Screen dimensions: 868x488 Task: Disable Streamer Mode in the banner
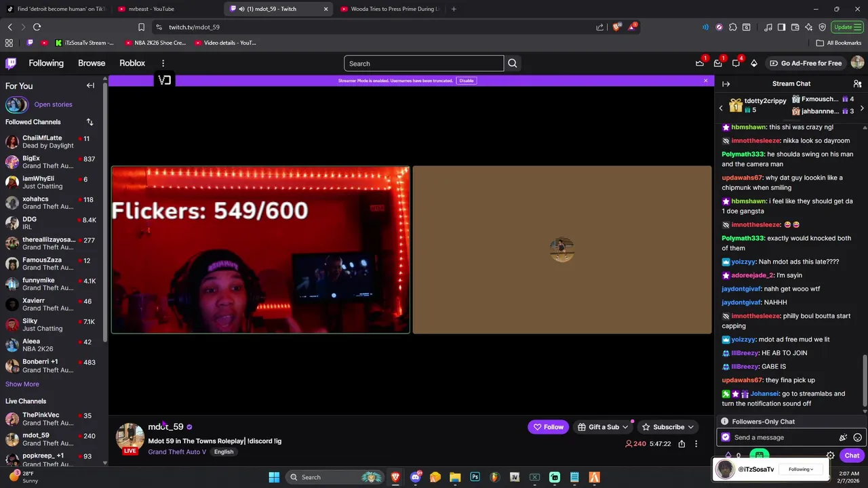(467, 81)
